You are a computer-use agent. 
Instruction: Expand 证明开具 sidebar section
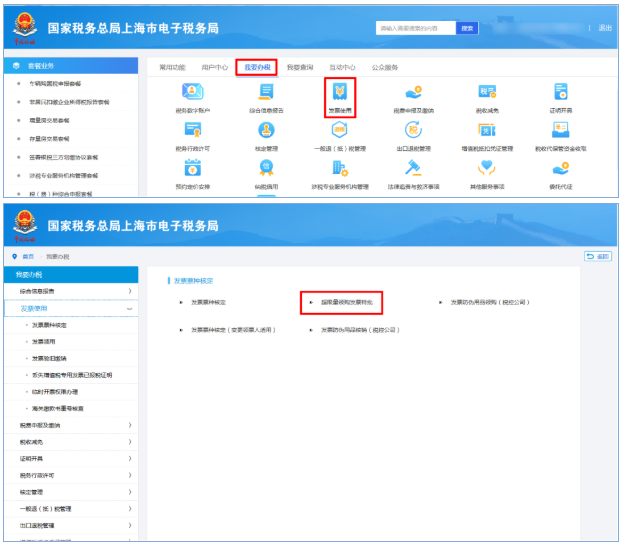pyautogui.click(x=71, y=459)
